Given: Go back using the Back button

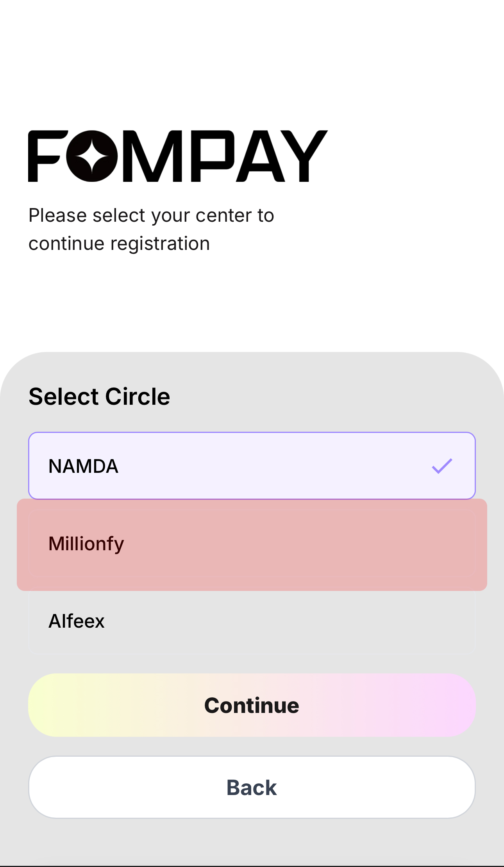Looking at the screenshot, I should pyautogui.click(x=252, y=787).
